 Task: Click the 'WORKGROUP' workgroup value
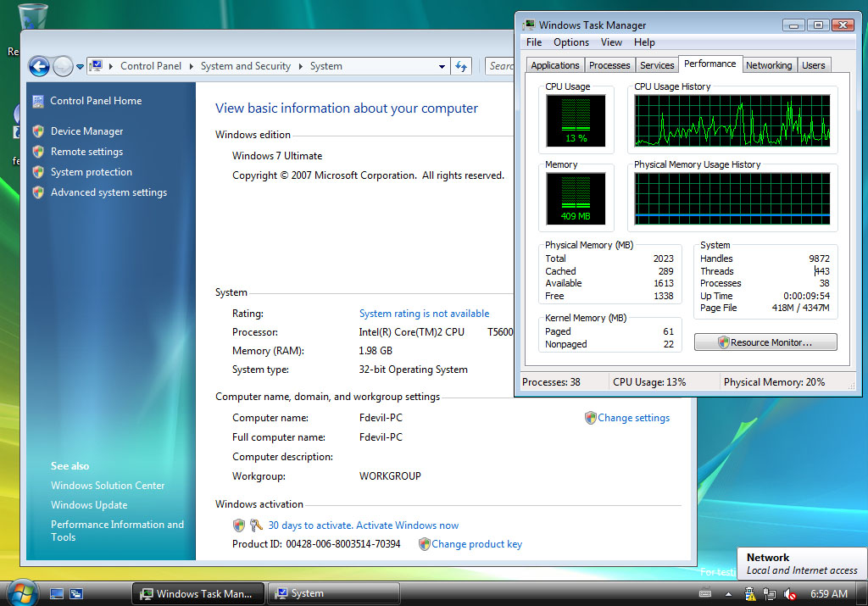click(390, 476)
